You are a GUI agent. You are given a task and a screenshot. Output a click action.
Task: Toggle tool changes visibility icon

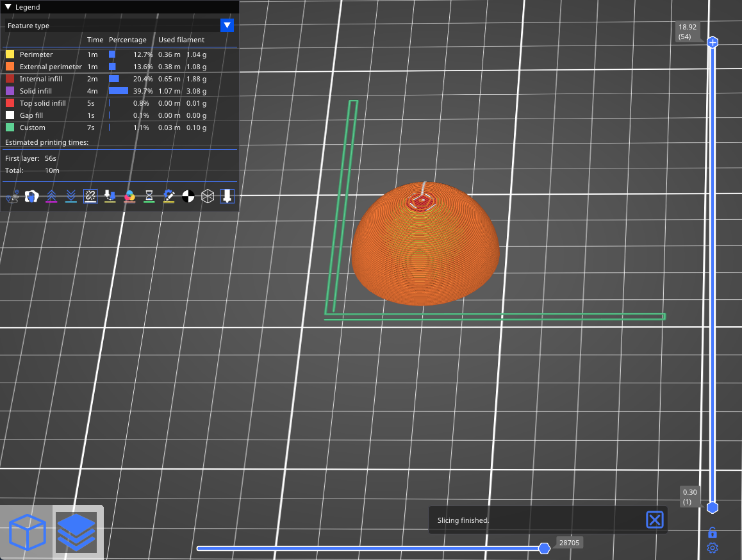[110, 197]
